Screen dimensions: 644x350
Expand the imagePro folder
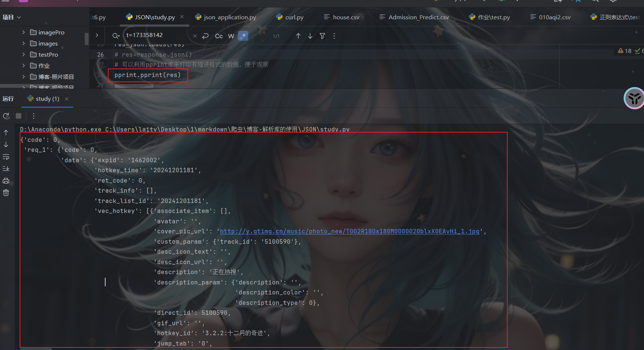[23, 32]
